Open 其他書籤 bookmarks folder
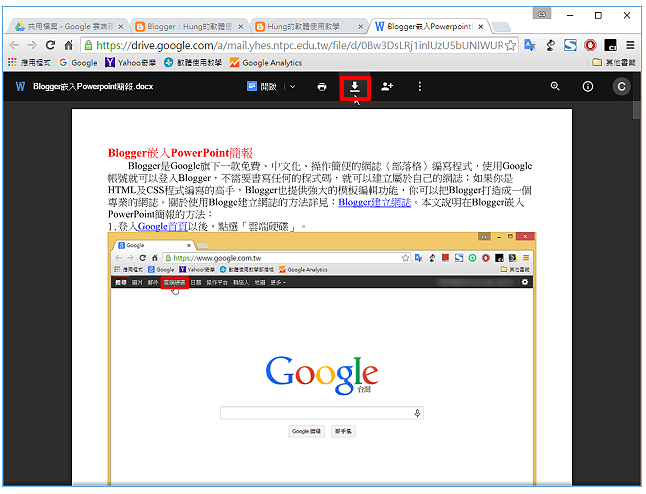646x494 pixels. point(614,63)
